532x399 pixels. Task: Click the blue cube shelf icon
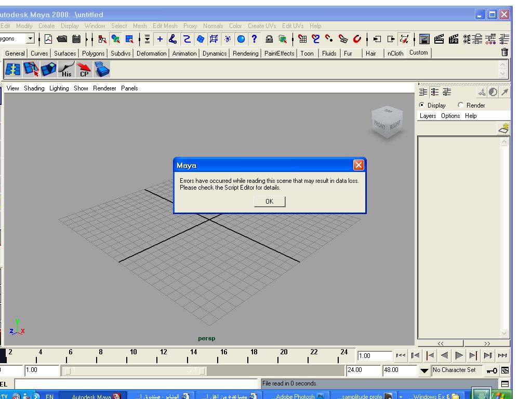pyautogui.click(x=101, y=69)
